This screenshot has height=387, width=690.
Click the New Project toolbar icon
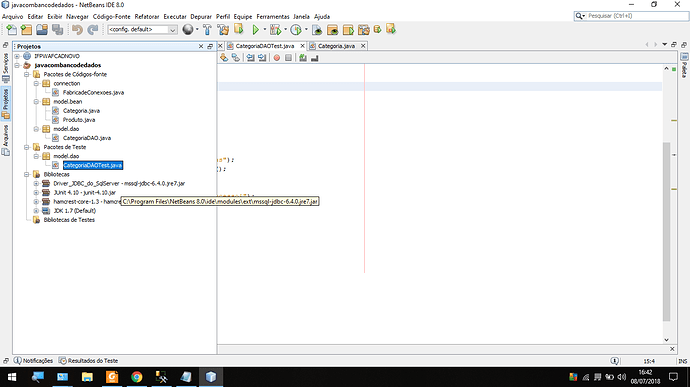26,29
